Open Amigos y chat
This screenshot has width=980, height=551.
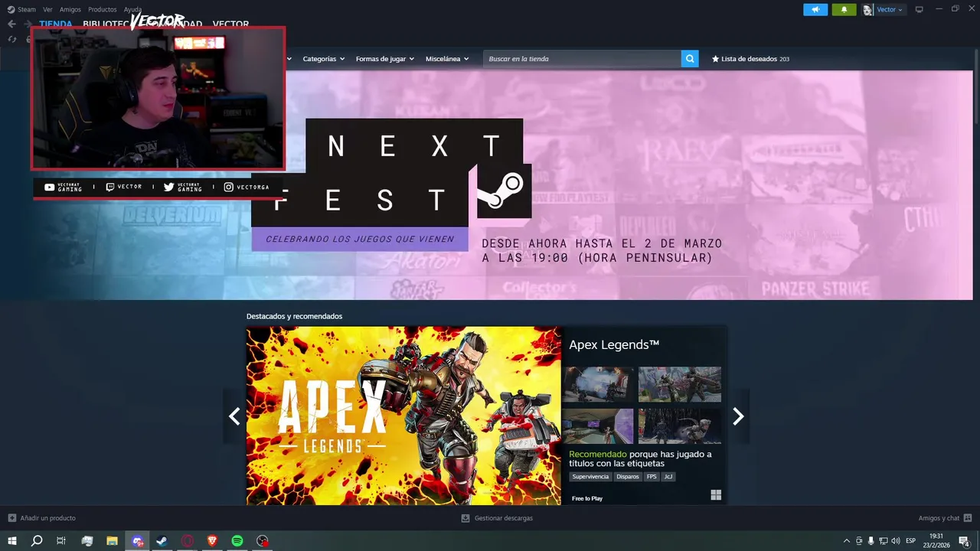pyautogui.click(x=945, y=518)
